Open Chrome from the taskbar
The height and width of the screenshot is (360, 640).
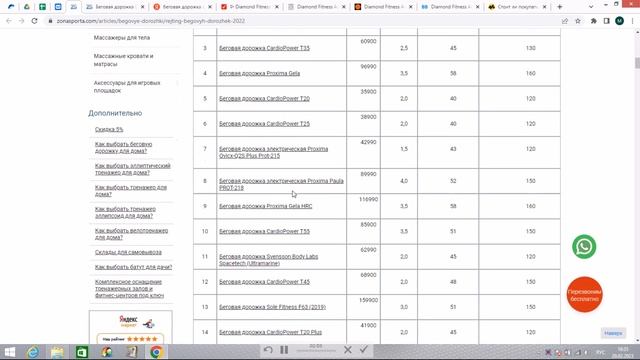156,352
